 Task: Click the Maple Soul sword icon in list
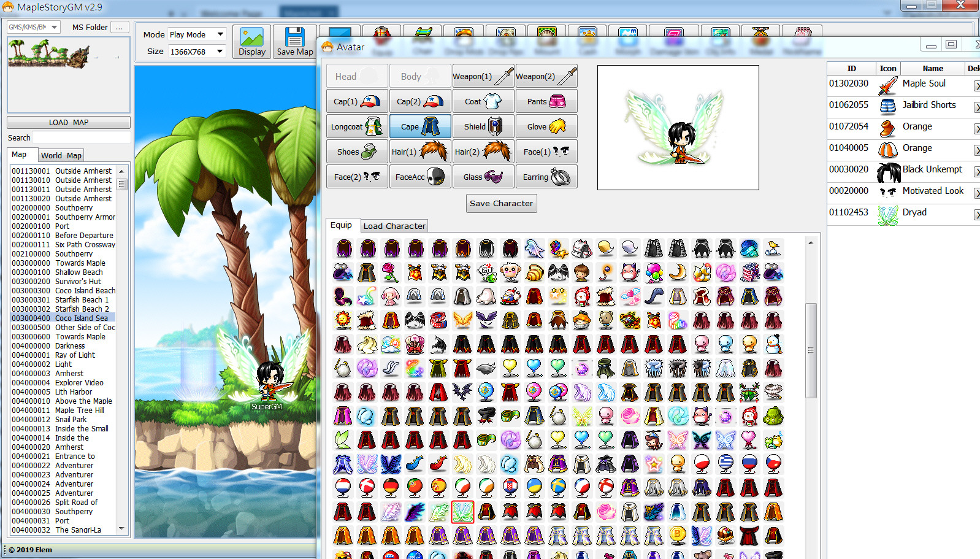pyautogui.click(x=887, y=86)
